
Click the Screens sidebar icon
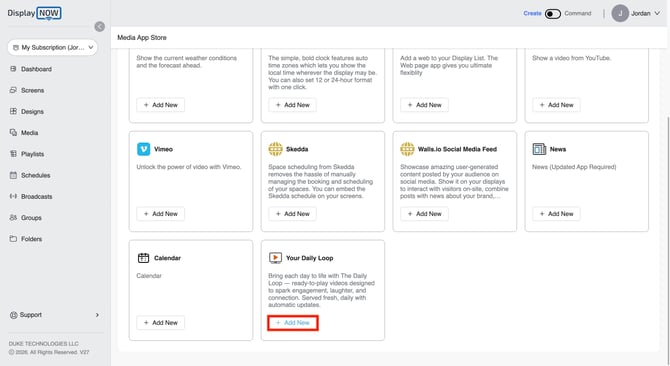click(x=13, y=90)
